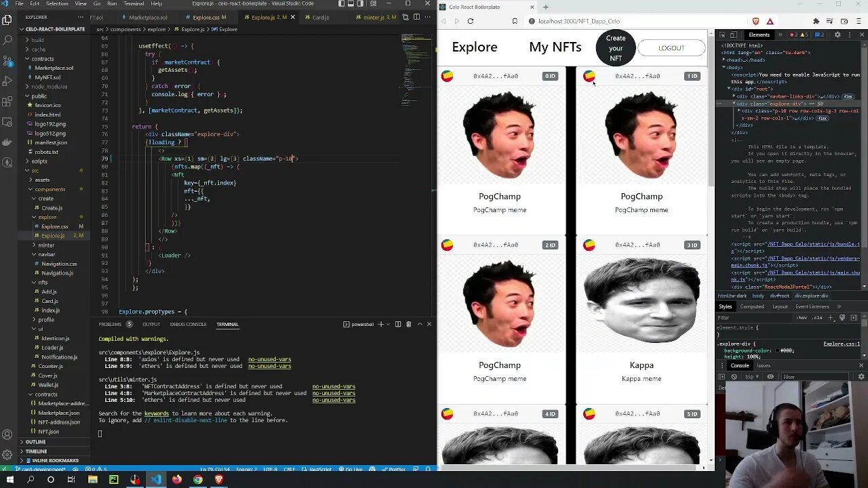
Task: Open DevTools settings gear
Action: point(837,35)
